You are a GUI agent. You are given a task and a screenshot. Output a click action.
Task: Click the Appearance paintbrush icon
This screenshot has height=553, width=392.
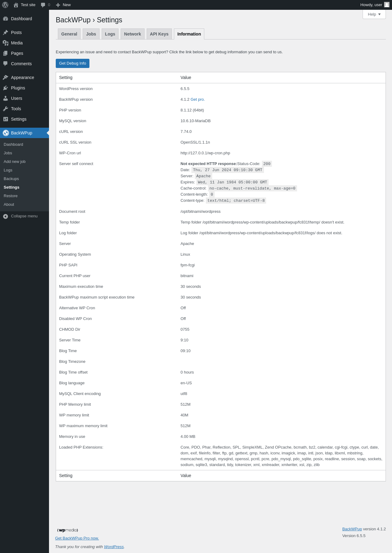pyautogui.click(x=6, y=77)
